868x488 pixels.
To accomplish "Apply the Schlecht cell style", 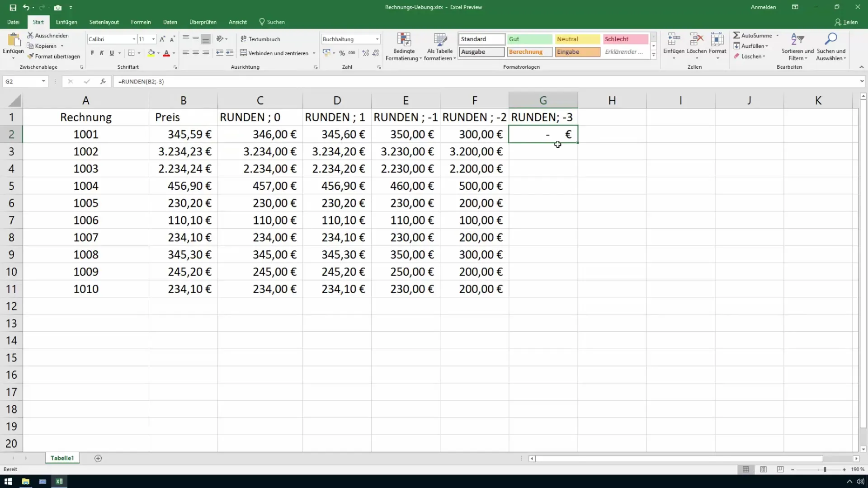I will 626,39.
